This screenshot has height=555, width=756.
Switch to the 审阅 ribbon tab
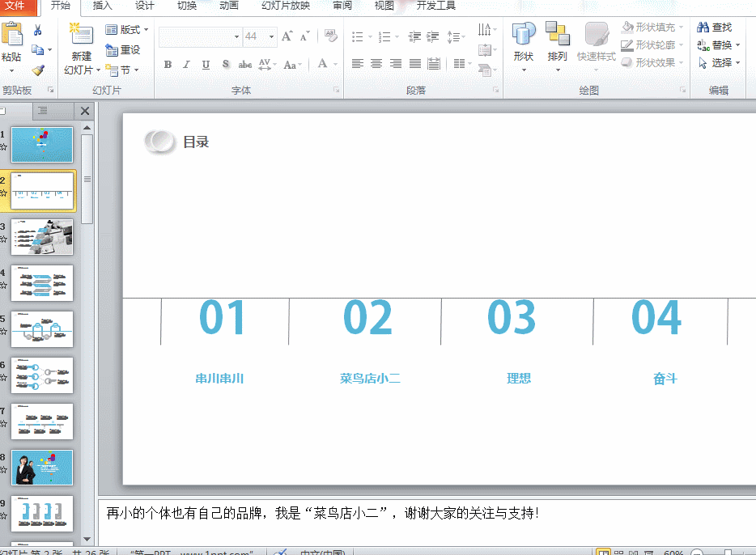tap(342, 7)
